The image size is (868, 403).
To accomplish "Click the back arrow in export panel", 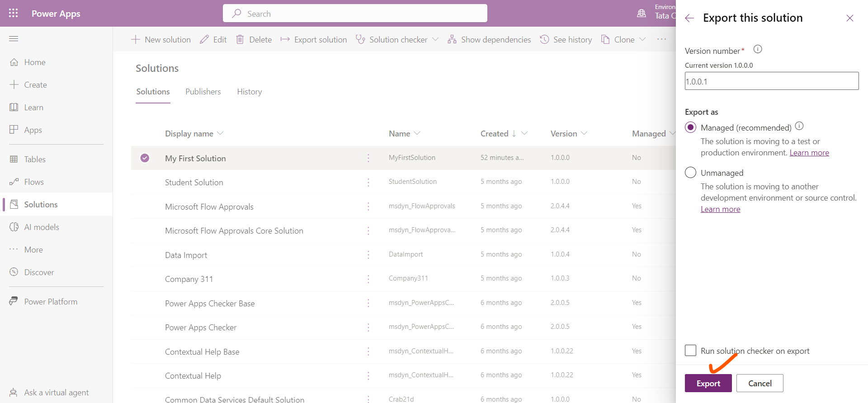I will tap(689, 18).
